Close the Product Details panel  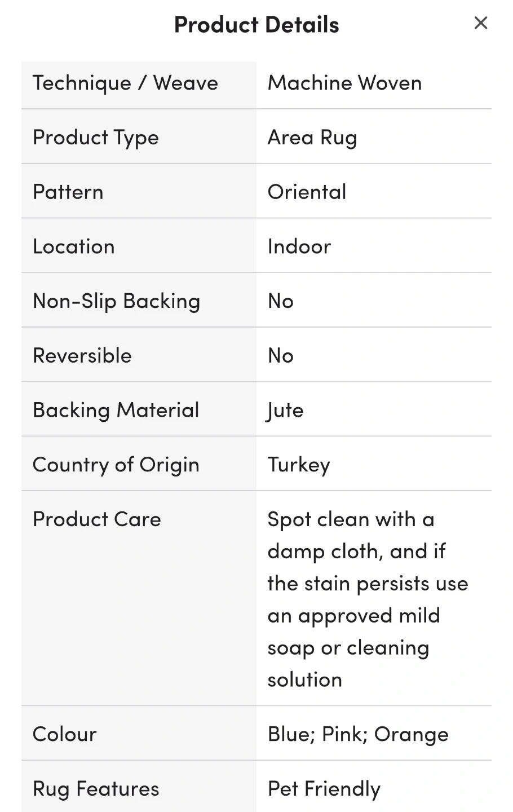480,23
